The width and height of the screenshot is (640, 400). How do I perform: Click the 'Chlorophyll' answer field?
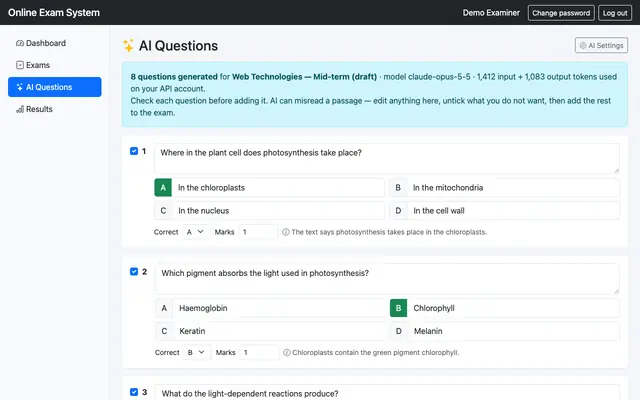click(x=513, y=308)
